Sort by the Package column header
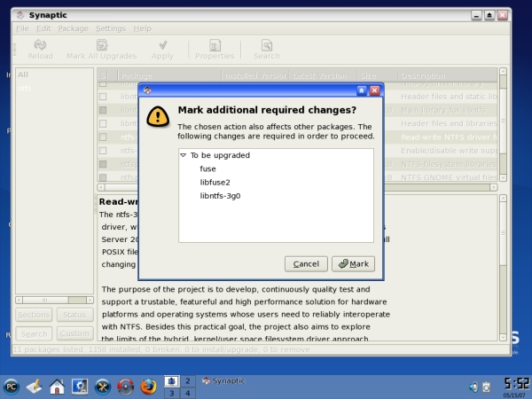Screen dimensions: 532x399 click(x=169, y=75)
